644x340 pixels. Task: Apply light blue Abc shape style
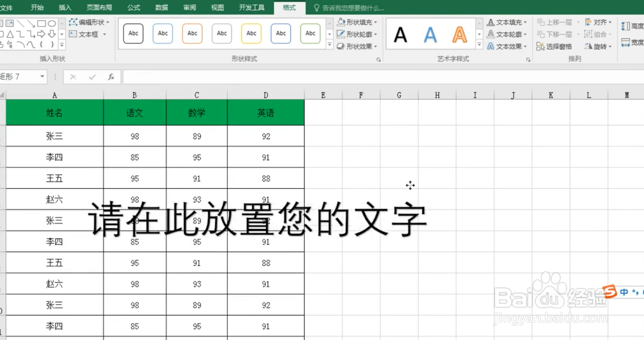click(163, 33)
